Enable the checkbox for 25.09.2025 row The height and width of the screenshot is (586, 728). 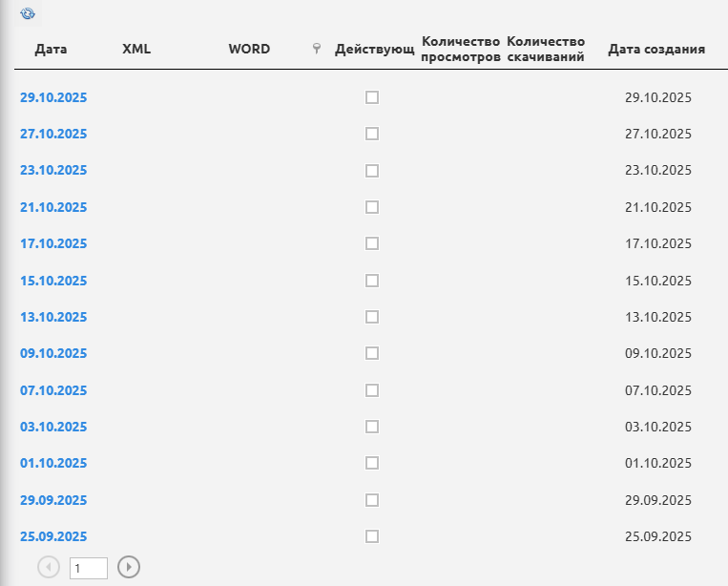coord(372,536)
